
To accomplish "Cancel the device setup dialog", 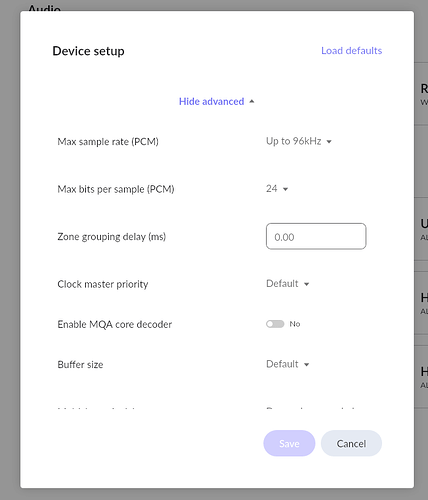I will [x=351, y=443].
